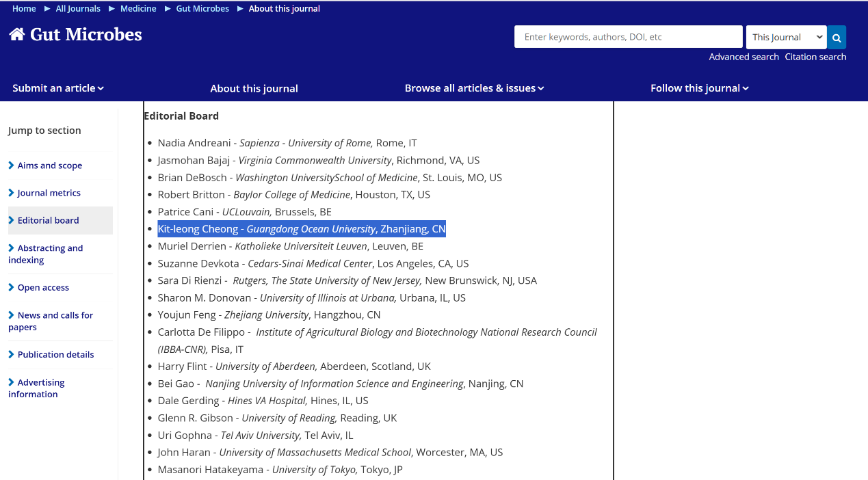
Task: Jump to News and calls for papers
Action: point(51,321)
